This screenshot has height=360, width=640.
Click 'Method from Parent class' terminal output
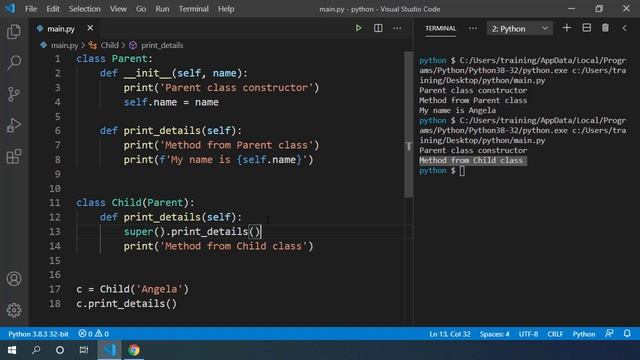473,100
